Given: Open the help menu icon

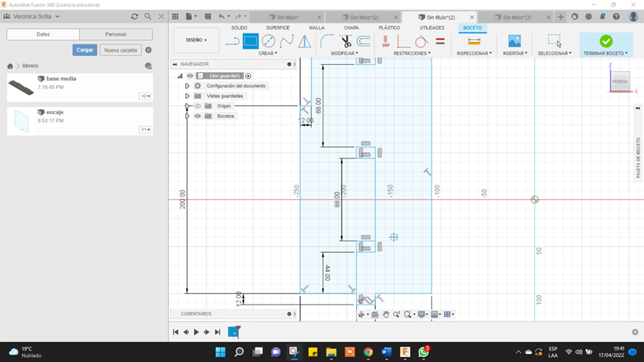Looking at the screenshot, I should [x=616, y=17].
